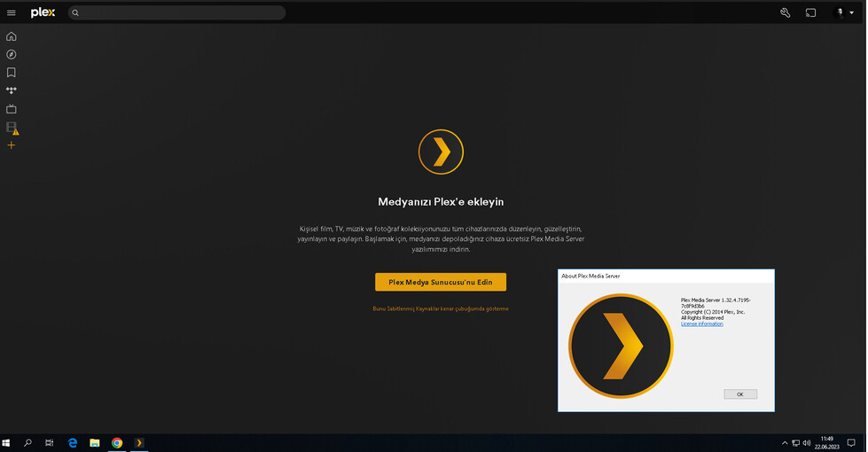This screenshot has width=868, height=452.
Task: Focus the Plex search field
Action: click(176, 12)
